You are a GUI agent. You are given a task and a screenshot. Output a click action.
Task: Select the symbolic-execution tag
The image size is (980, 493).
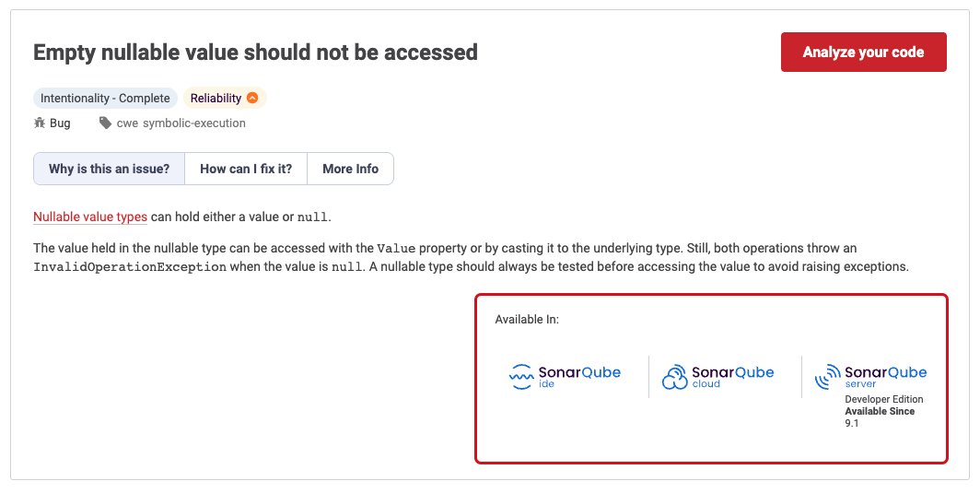point(194,123)
